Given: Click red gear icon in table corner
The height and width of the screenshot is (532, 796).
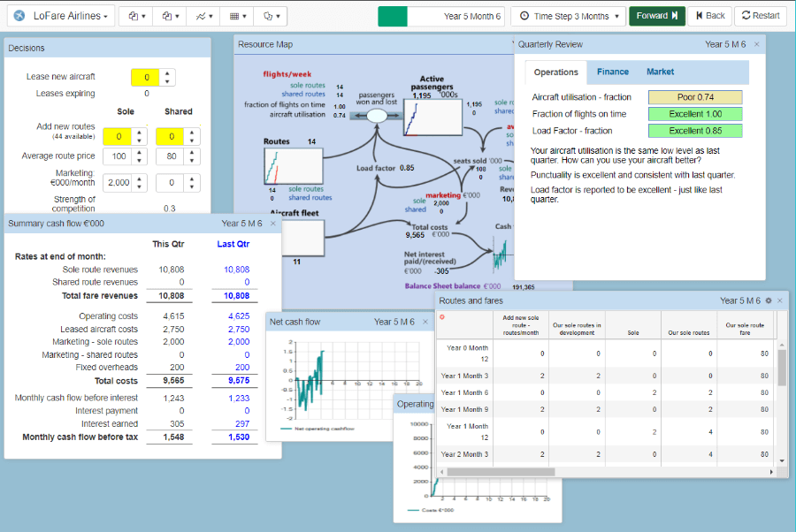Looking at the screenshot, I should 442,316.
